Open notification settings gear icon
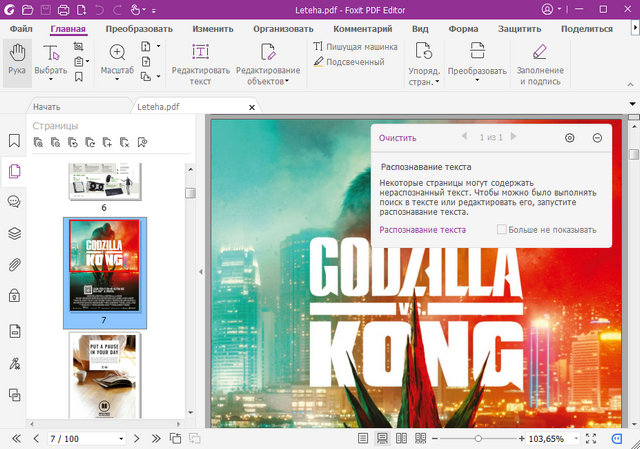This screenshot has height=449, width=640. tap(570, 137)
